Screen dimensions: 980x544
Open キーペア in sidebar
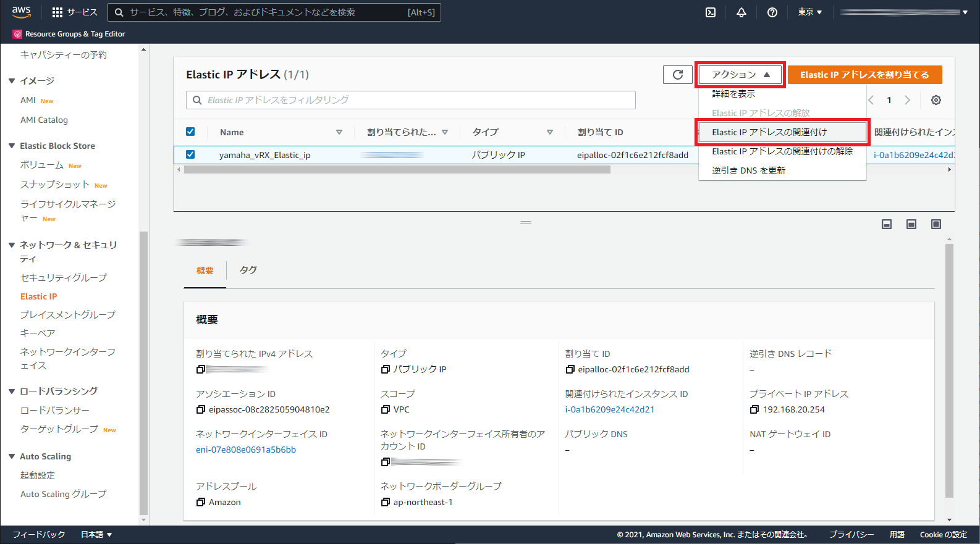pyautogui.click(x=38, y=333)
